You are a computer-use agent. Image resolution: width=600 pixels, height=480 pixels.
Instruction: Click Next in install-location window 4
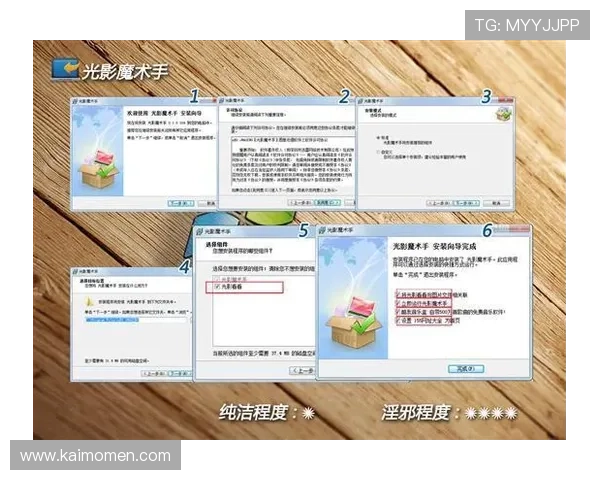tap(181, 373)
